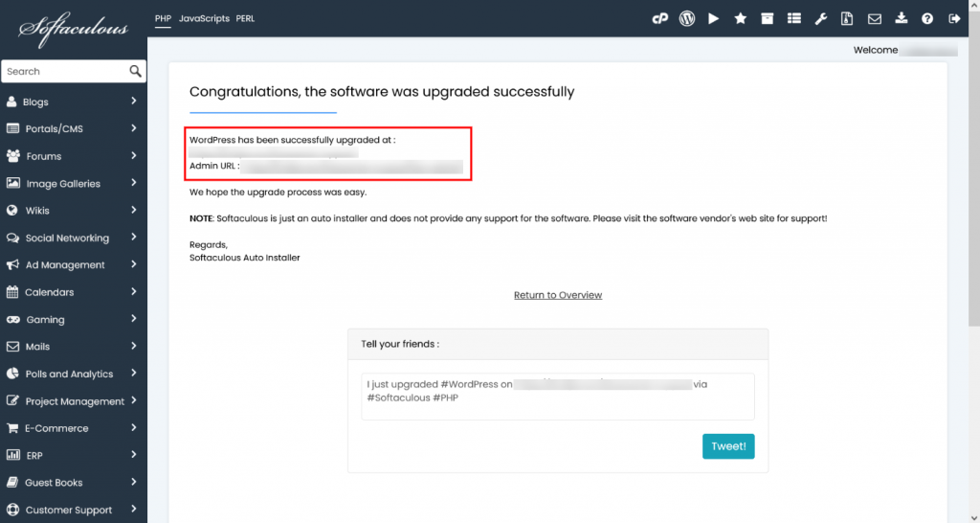
Task: Open backups zipped file icon
Action: [x=848, y=19]
